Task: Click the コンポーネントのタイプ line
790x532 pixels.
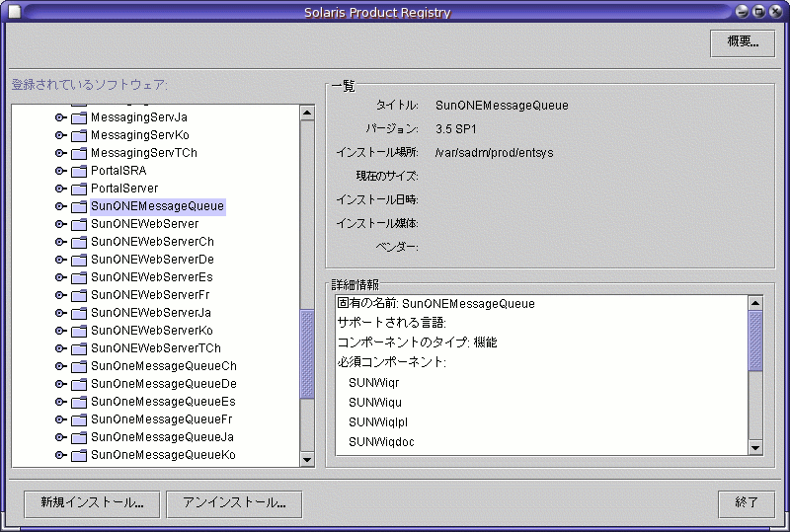Action: coord(417,342)
